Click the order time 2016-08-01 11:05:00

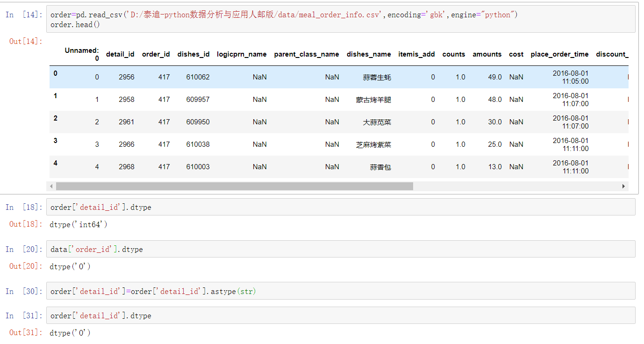[x=571, y=77]
